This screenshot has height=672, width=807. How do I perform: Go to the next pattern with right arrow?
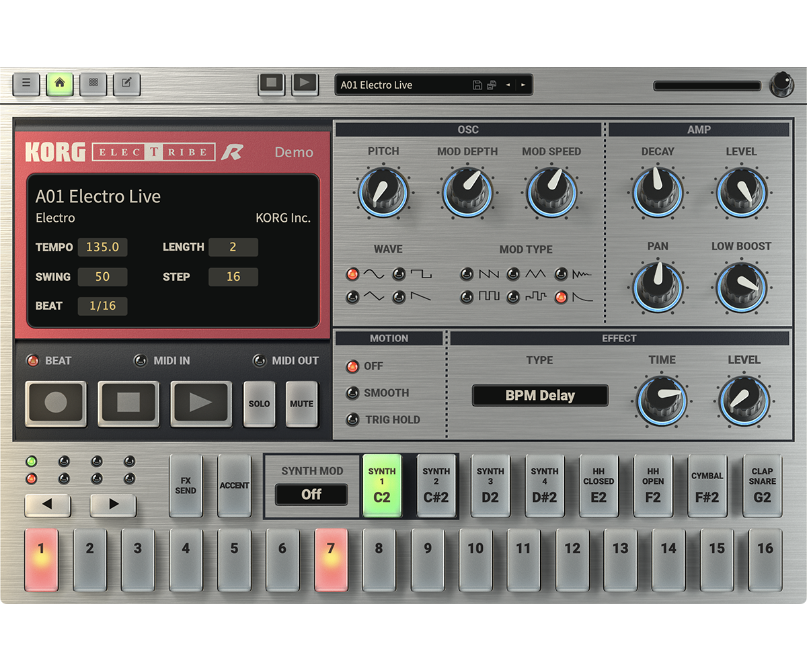click(x=523, y=85)
